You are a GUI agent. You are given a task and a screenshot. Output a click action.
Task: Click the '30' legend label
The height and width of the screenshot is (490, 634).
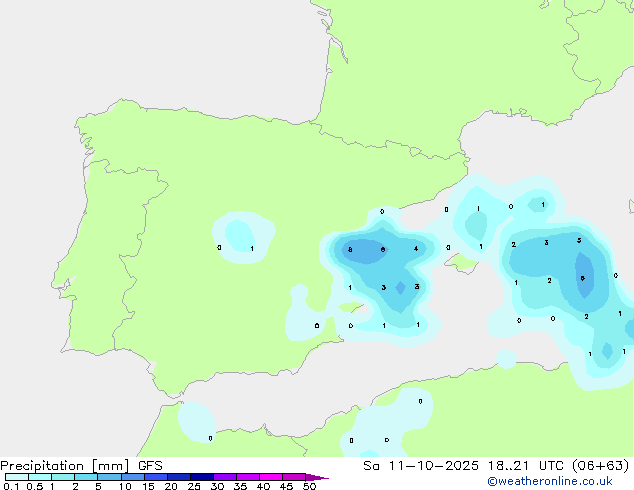tap(217, 486)
